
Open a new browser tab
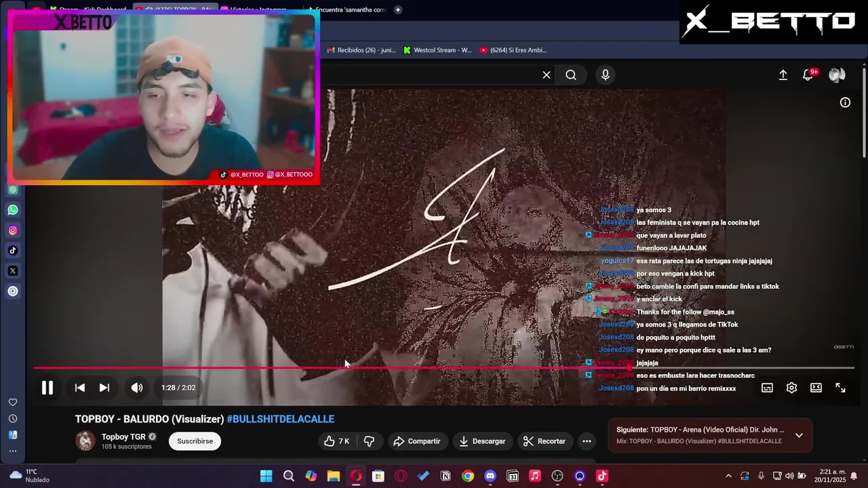click(x=398, y=9)
